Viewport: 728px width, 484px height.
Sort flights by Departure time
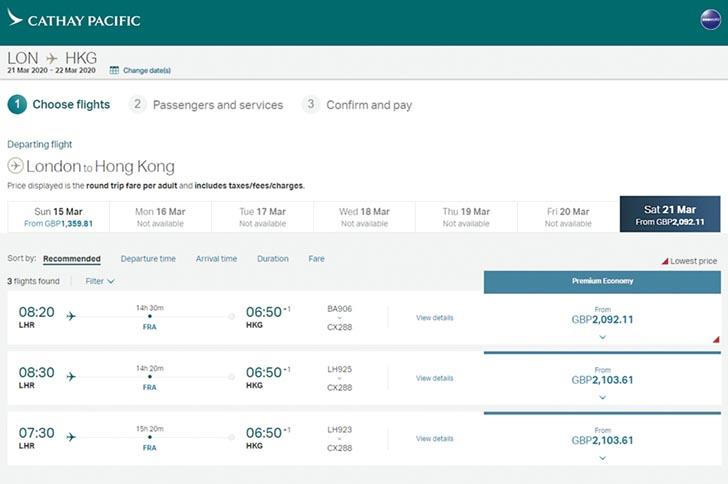[x=148, y=259]
